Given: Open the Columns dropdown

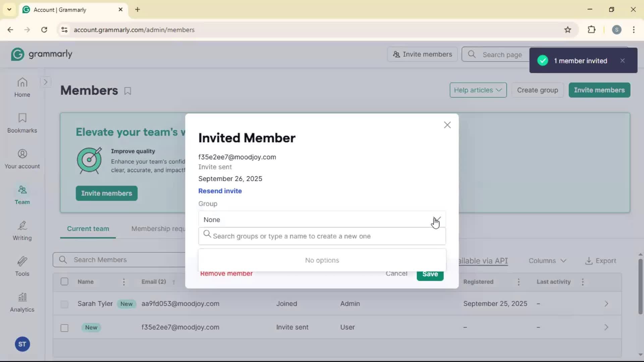Looking at the screenshot, I should click(x=547, y=261).
